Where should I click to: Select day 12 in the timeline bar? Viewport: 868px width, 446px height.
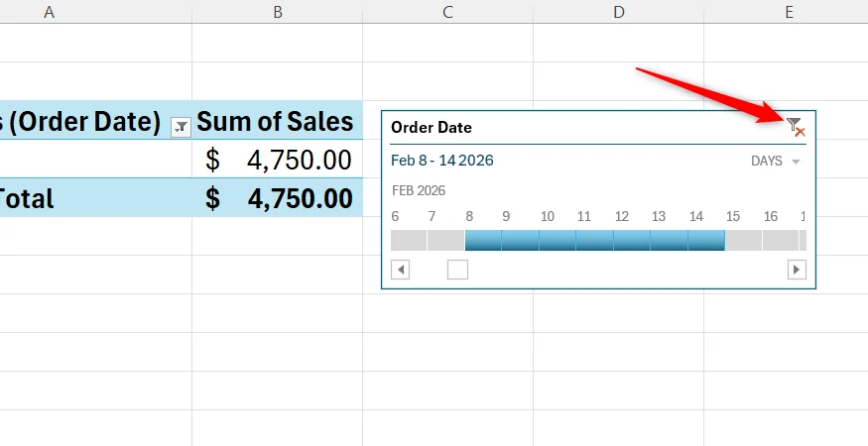[x=632, y=240]
